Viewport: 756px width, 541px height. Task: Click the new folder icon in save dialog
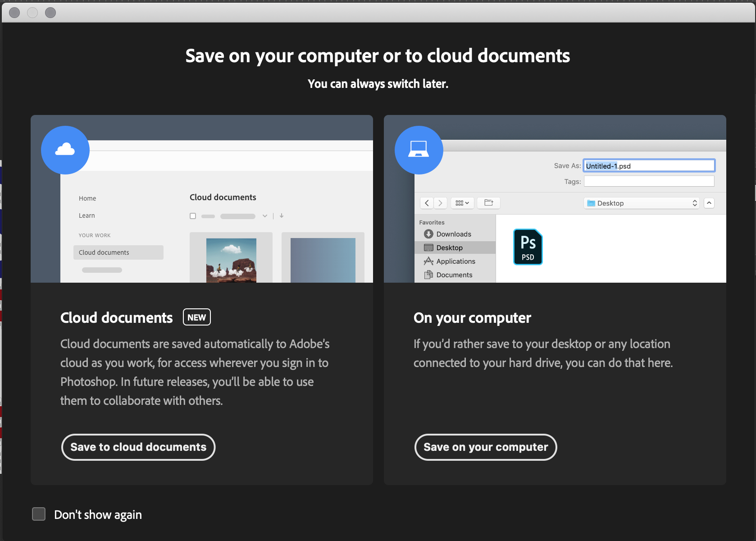(x=489, y=203)
